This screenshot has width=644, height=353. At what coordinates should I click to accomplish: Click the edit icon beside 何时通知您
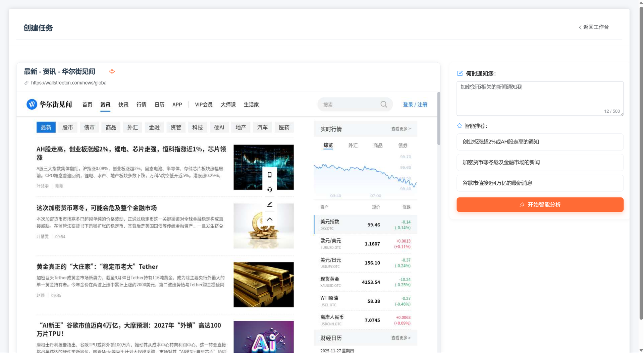coord(460,73)
